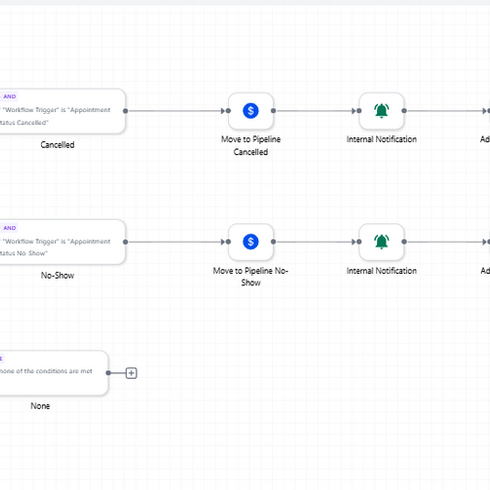The height and width of the screenshot is (490, 490).
Task: Click the Move to Pipeline No-Show dollar icon
Action: (x=251, y=242)
